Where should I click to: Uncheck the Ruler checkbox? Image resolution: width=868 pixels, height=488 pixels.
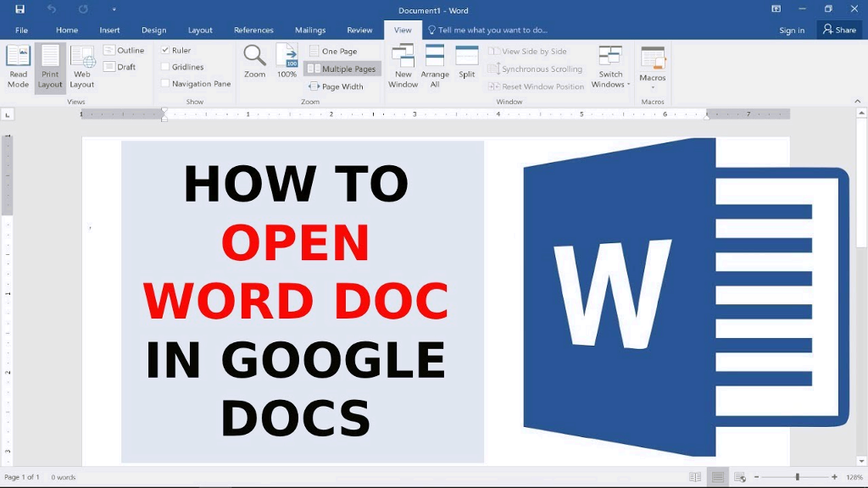(x=166, y=49)
